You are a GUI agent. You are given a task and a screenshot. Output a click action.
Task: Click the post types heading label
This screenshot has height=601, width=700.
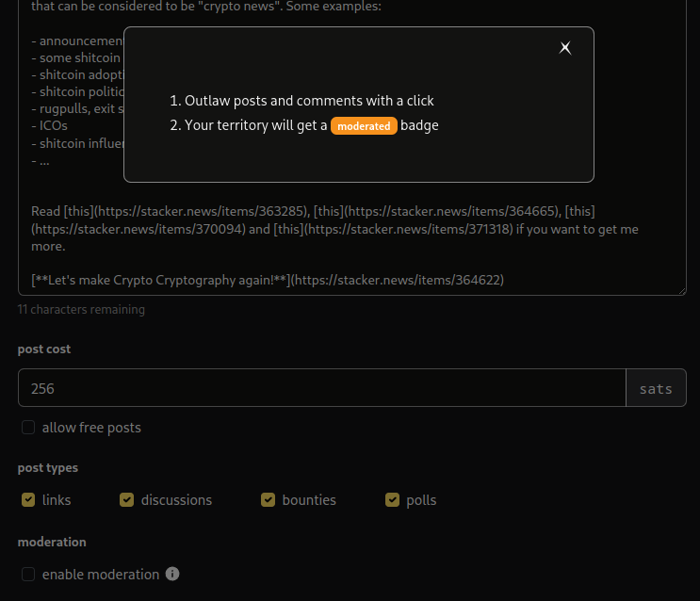pos(48,468)
